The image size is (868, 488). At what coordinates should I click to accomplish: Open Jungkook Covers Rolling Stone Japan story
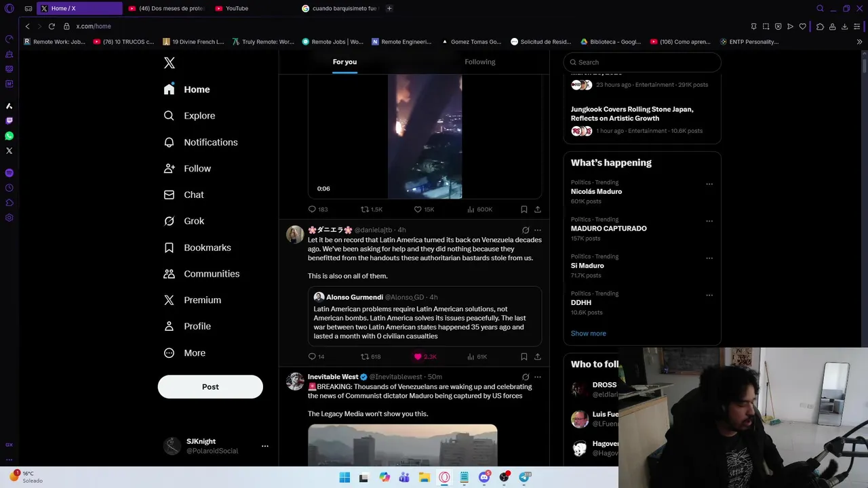(x=632, y=114)
